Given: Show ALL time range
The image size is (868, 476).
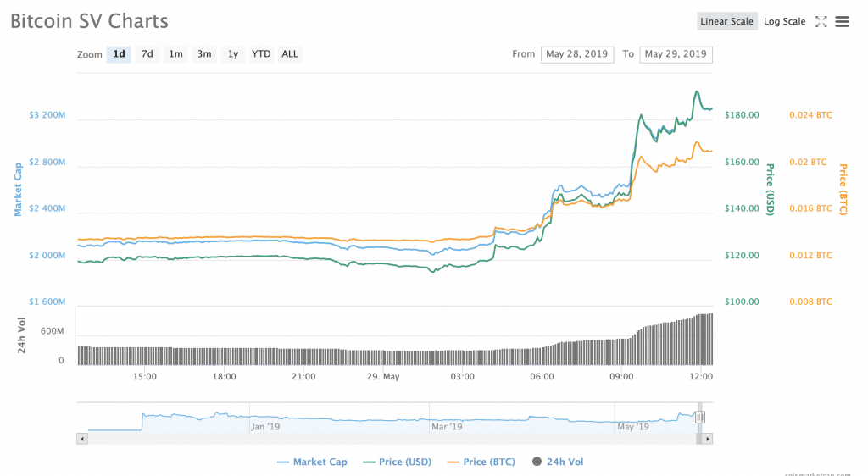Looking at the screenshot, I should pos(290,54).
